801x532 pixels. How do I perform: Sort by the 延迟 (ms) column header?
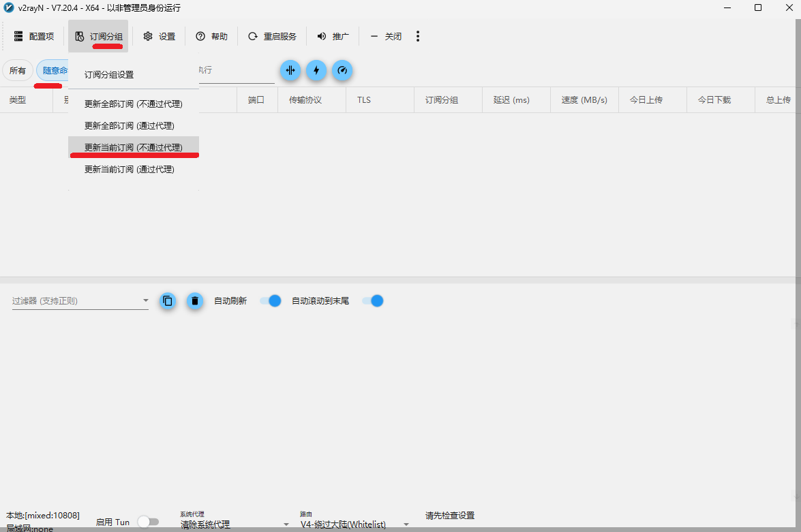click(517, 100)
